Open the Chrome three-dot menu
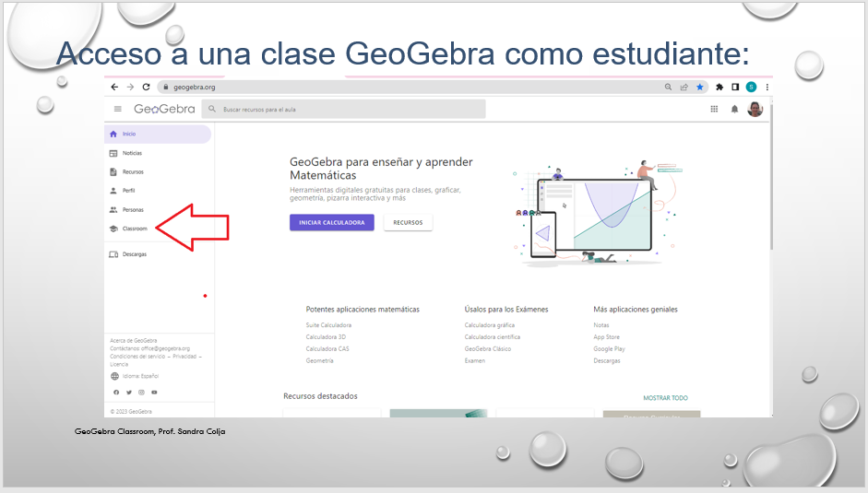The height and width of the screenshot is (493, 868). [767, 87]
